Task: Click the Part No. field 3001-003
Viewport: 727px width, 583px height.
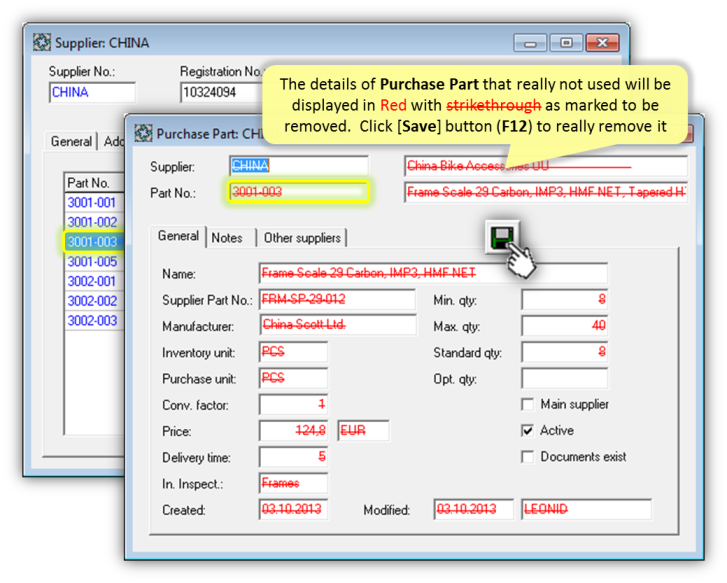Action: (299, 192)
